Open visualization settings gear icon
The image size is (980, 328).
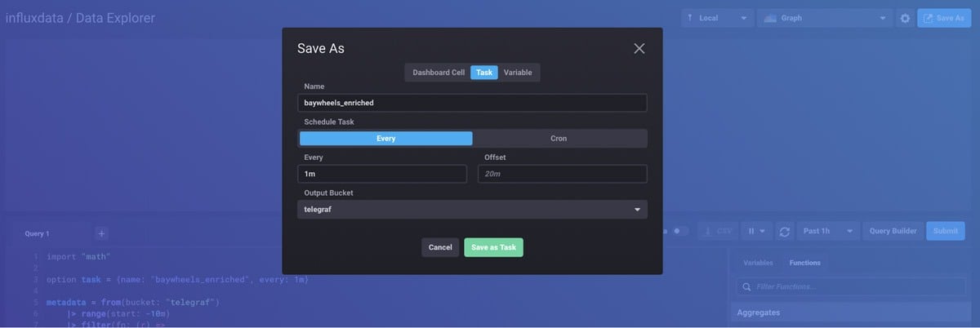[904, 18]
